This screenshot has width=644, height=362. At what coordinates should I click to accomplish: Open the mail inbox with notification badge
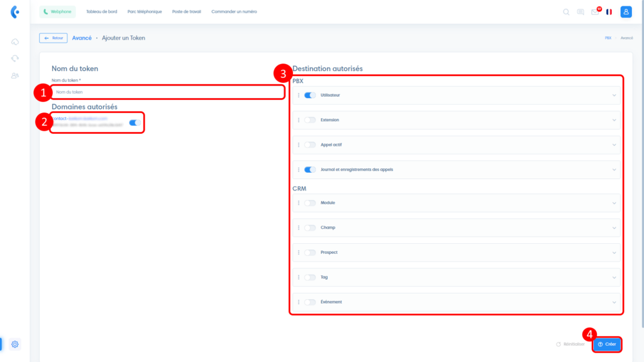tap(595, 12)
